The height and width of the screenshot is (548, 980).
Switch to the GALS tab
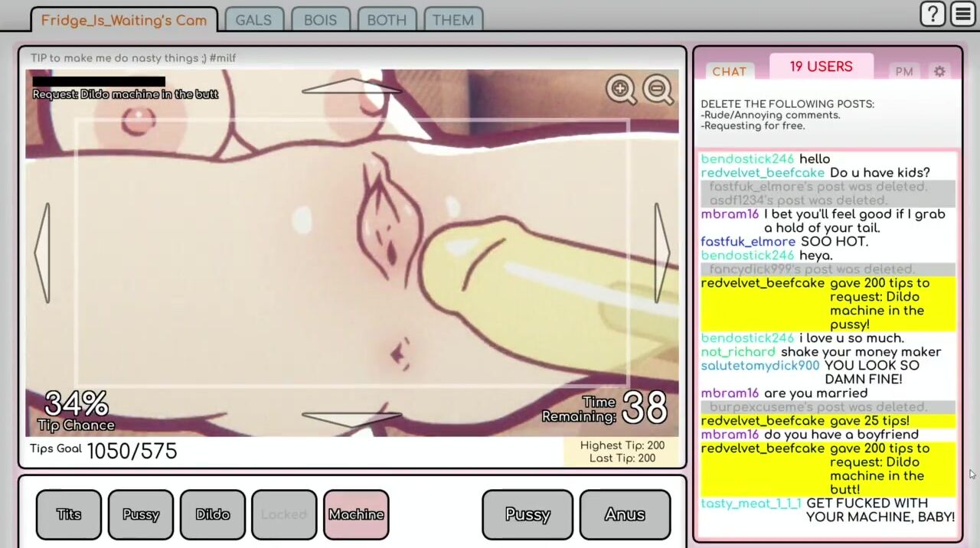[253, 20]
